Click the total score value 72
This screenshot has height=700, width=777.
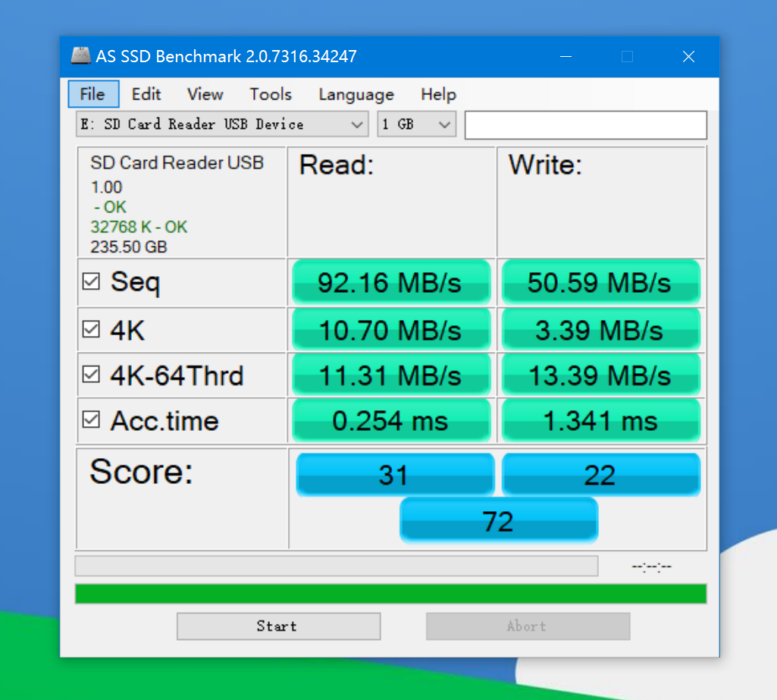pyautogui.click(x=499, y=520)
